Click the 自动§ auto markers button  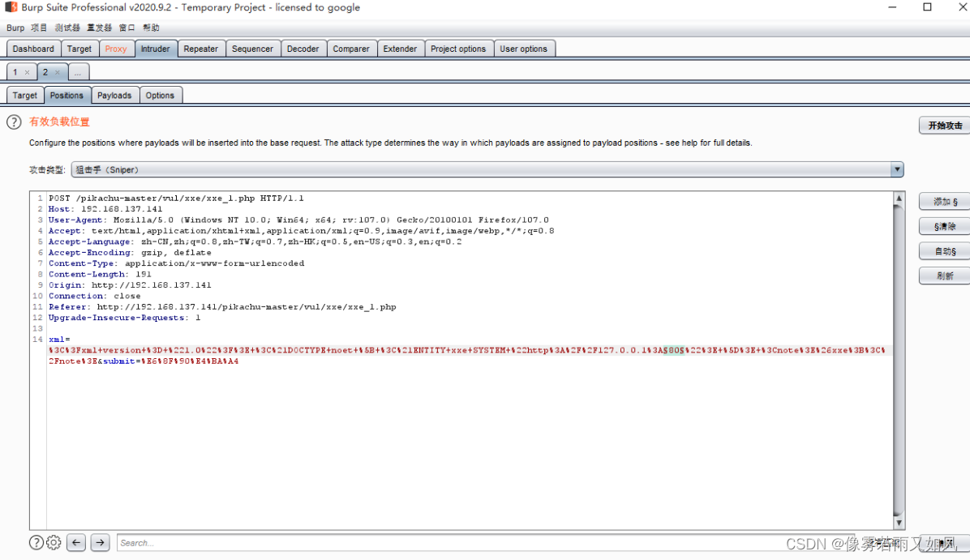point(945,251)
